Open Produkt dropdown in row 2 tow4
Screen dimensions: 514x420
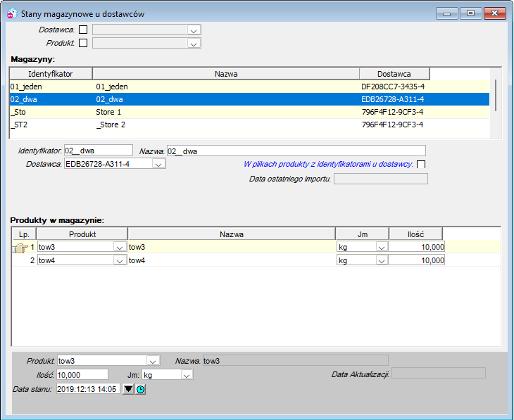coord(120,260)
